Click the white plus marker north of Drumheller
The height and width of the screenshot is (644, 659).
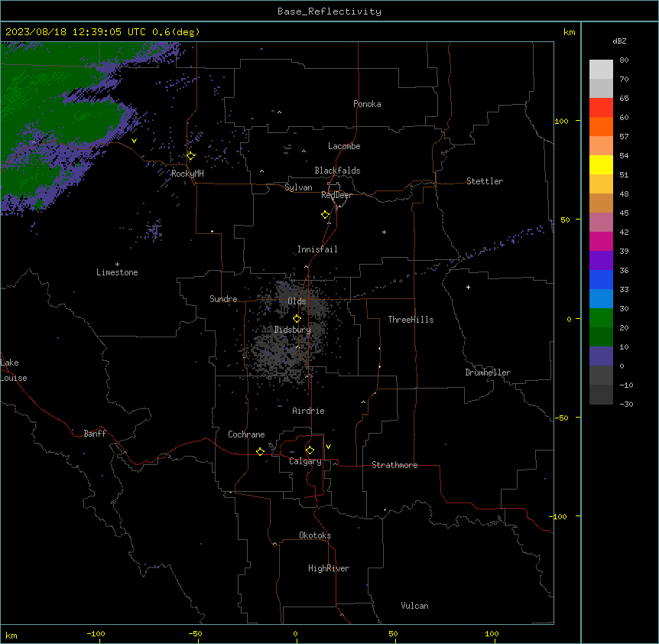pos(468,287)
